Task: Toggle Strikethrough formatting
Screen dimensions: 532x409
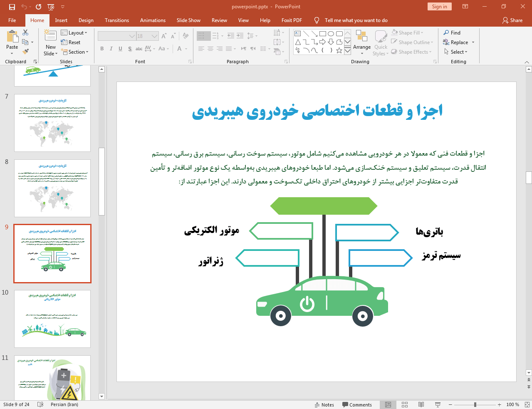Action: pos(139,49)
